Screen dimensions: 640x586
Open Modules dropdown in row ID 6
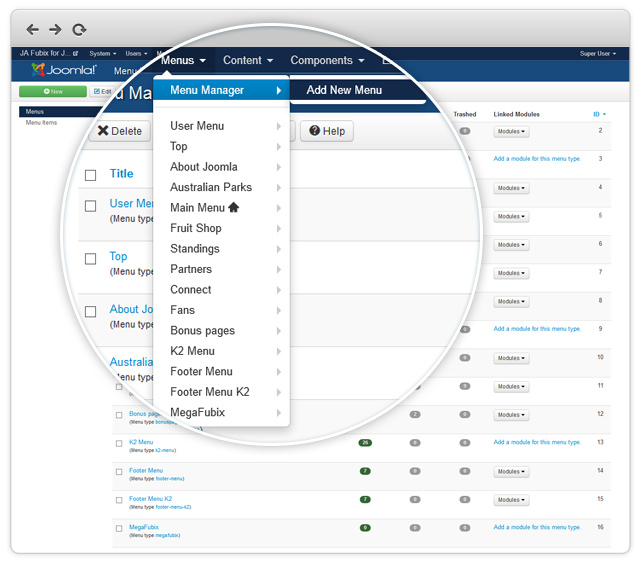coord(511,245)
